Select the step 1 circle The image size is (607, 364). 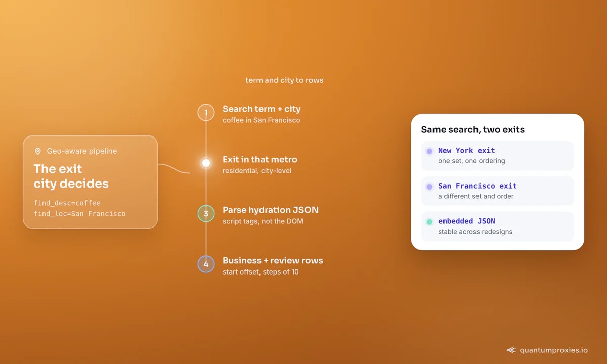(x=206, y=112)
